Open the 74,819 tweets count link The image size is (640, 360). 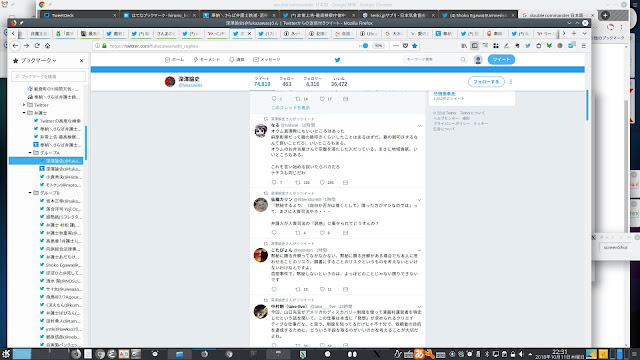(262, 82)
